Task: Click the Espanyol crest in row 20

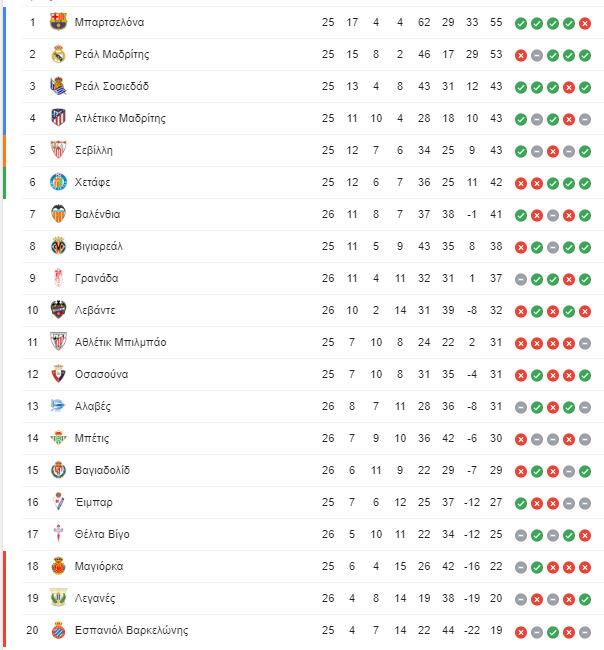Action: point(58,630)
